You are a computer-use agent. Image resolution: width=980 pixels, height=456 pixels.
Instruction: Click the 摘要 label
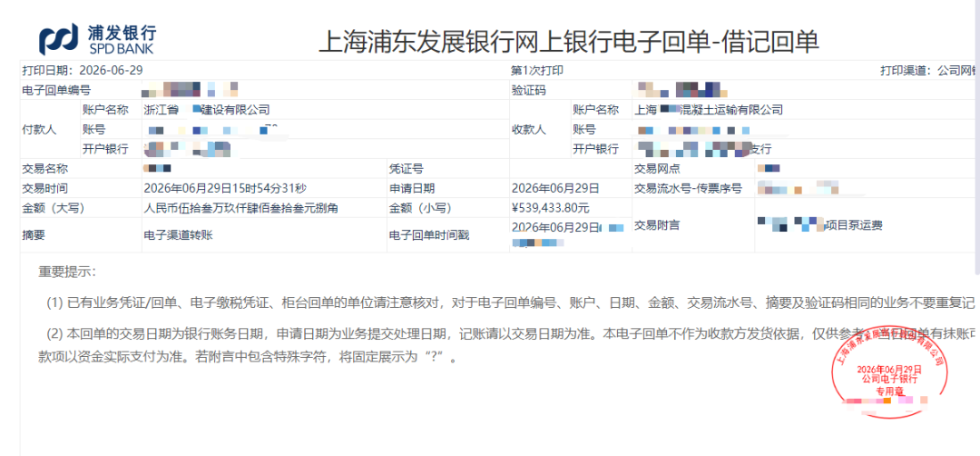pyautogui.click(x=34, y=235)
